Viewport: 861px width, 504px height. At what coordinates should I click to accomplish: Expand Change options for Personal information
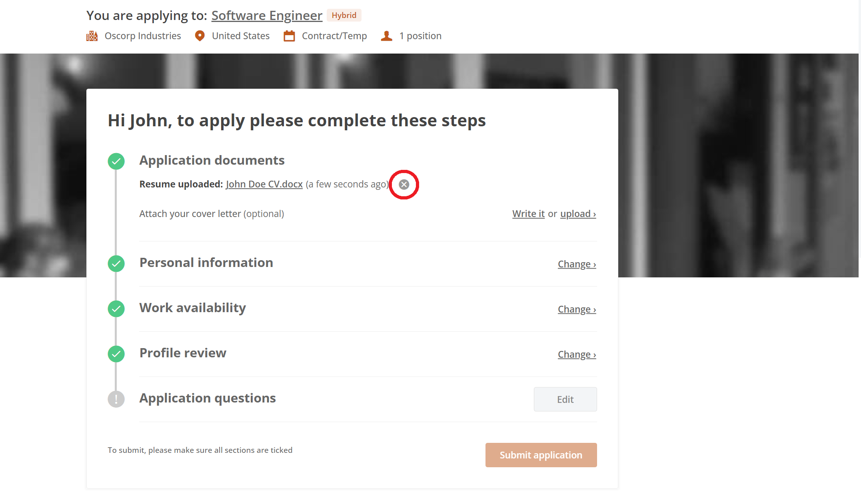pyautogui.click(x=577, y=264)
